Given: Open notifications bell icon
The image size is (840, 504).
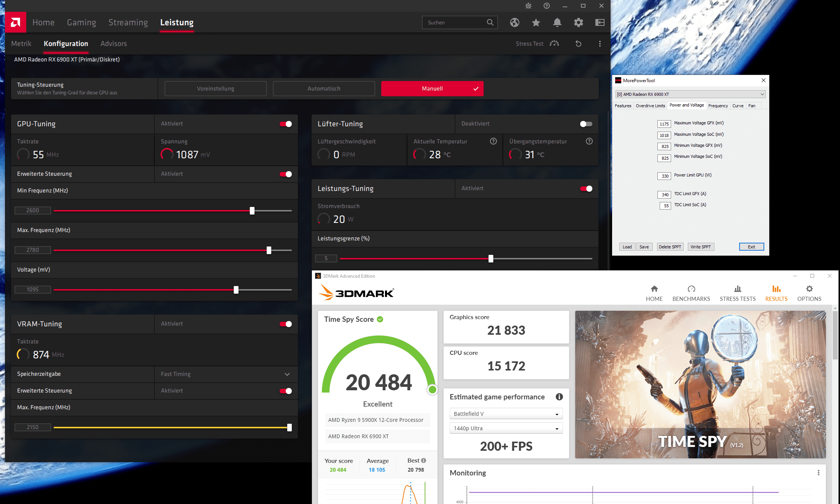Looking at the screenshot, I should pyautogui.click(x=557, y=22).
